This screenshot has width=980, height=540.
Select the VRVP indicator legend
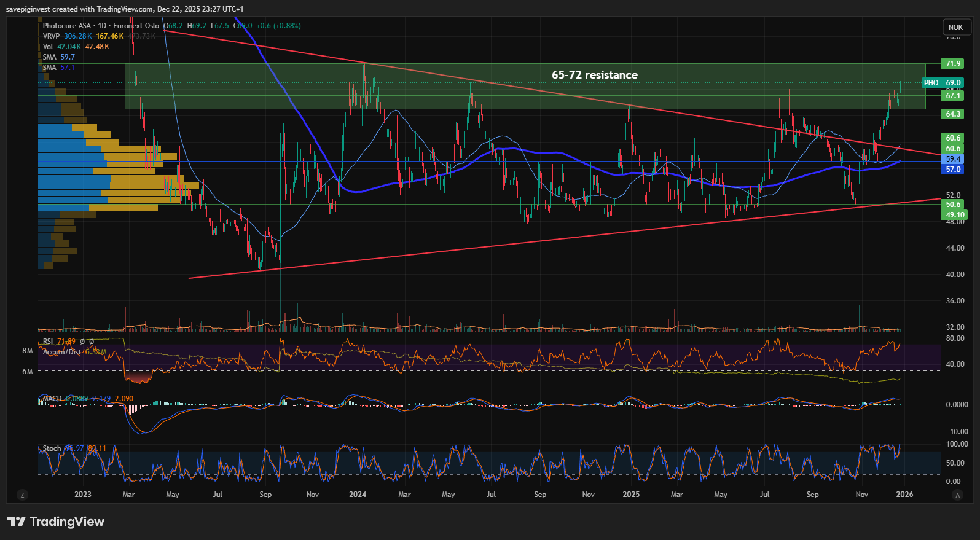pos(52,36)
